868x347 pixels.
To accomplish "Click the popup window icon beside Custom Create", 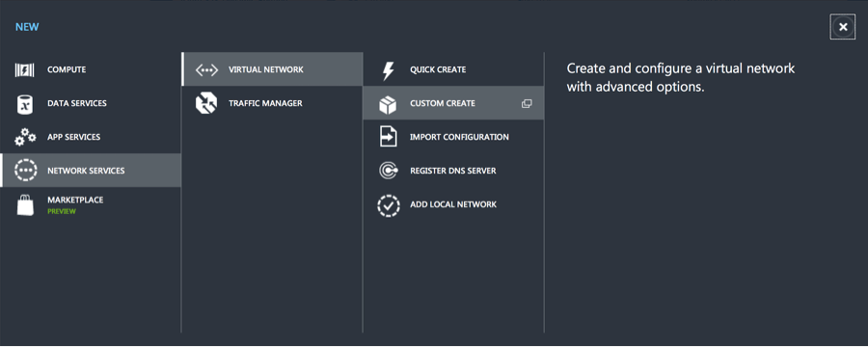I will tap(527, 103).
